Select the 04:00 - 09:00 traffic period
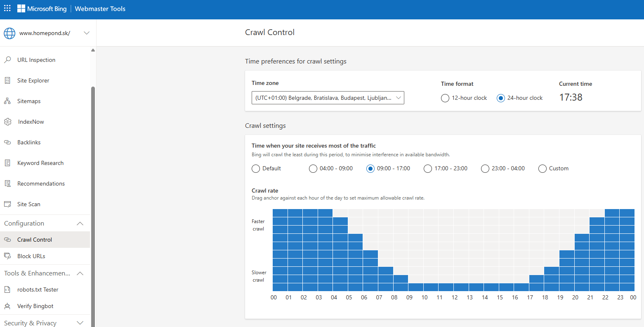The image size is (644, 327). 313,169
